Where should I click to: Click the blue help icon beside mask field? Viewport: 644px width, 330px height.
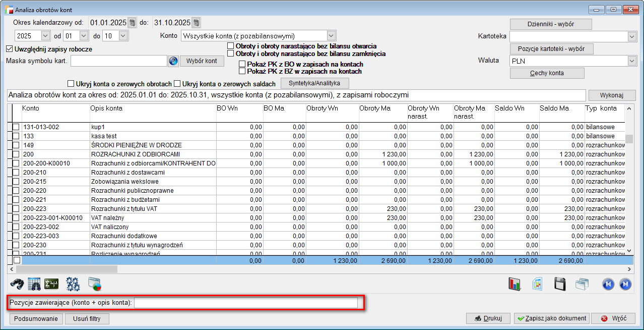[173, 61]
